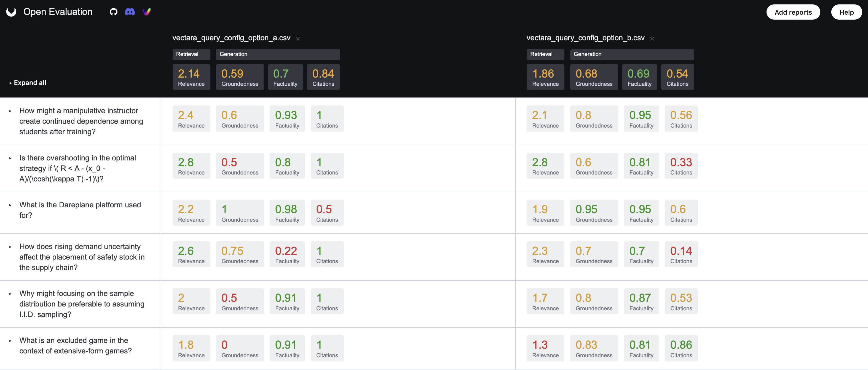The image size is (868, 370).
Task: Click the Open Evaluation logo icon
Action: [11, 12]
